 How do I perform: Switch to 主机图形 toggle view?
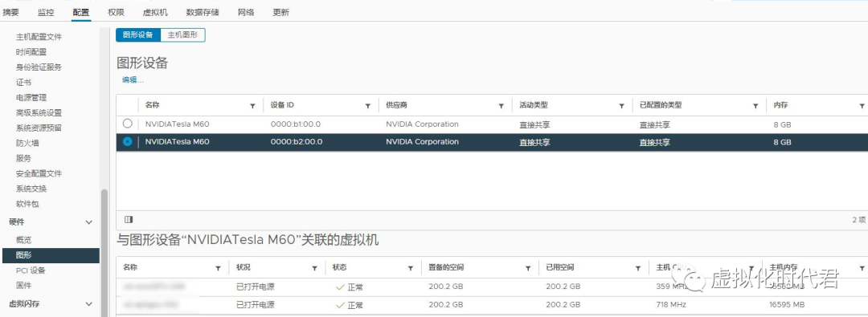coord(182,35)
